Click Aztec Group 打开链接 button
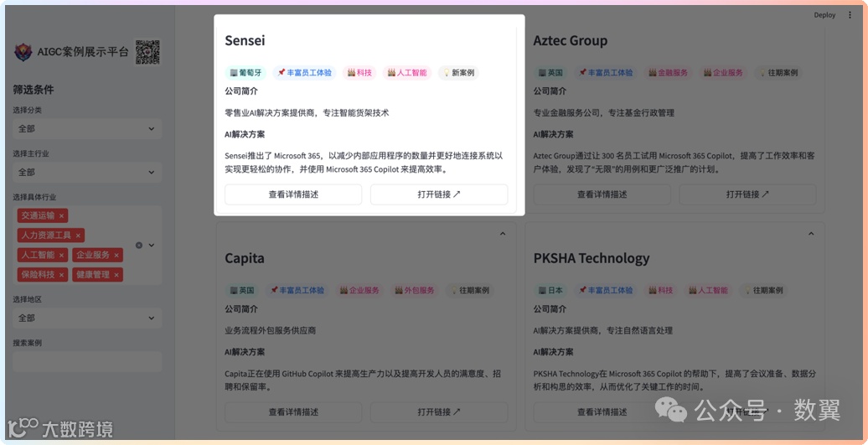 747,194
